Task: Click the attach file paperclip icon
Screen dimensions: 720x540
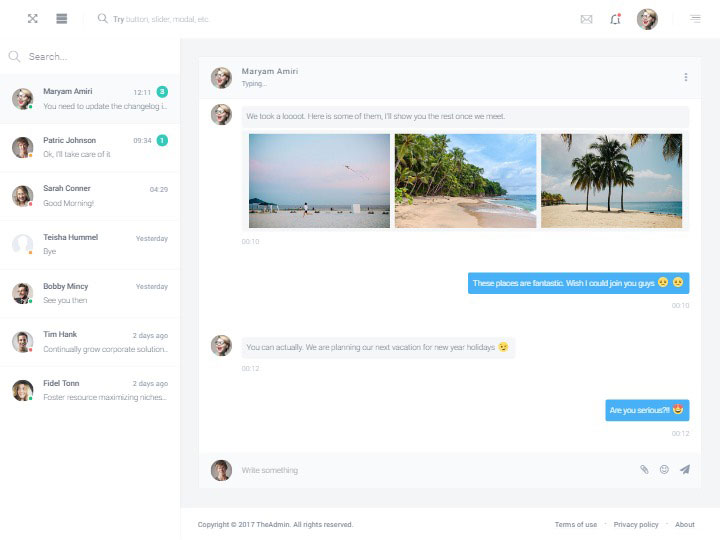Action: pos(644,469)
